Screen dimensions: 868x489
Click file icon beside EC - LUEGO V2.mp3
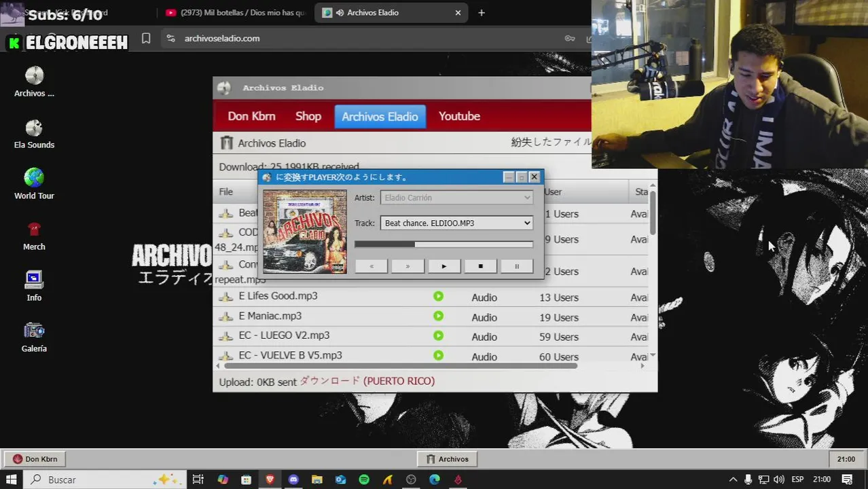[x=225, y=336]
